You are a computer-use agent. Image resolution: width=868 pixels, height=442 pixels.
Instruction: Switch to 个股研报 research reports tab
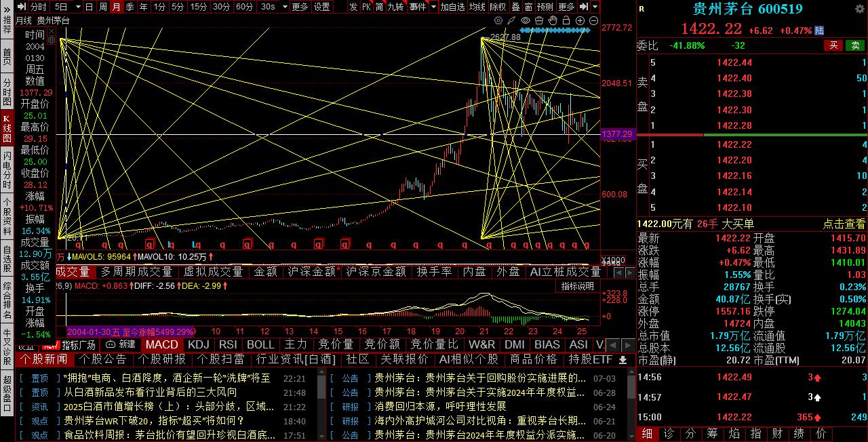point(162,359)
